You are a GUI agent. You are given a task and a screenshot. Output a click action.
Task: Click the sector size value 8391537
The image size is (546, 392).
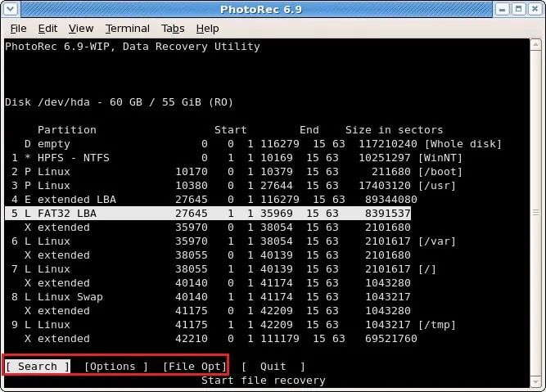point(388,214)
